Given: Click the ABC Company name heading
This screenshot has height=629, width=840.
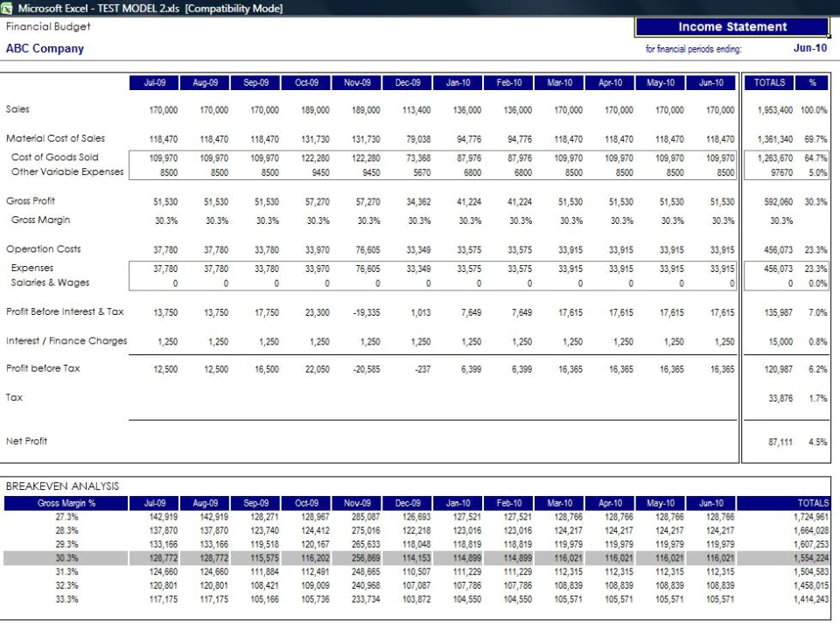Looking at the screenshot, I should coord(45,49).
